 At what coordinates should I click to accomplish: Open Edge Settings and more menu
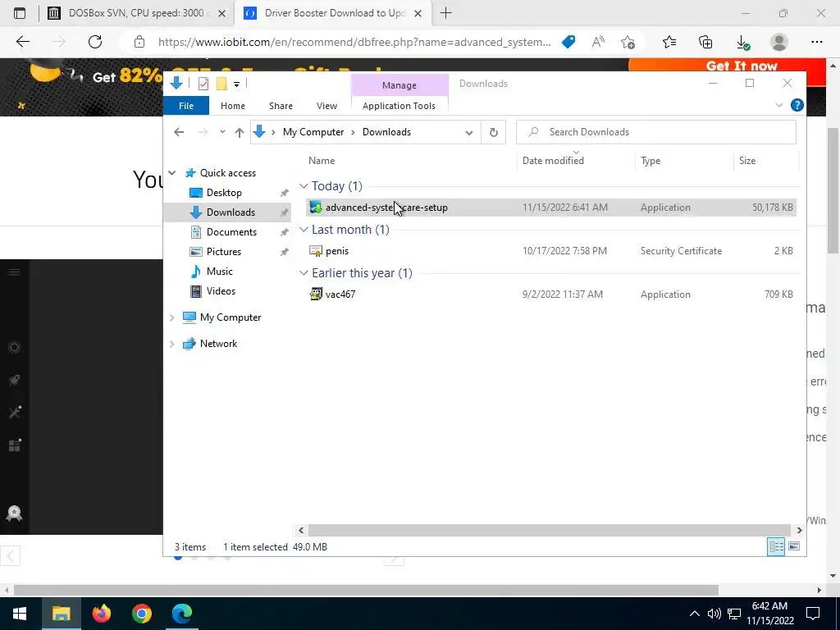[816, 42]
